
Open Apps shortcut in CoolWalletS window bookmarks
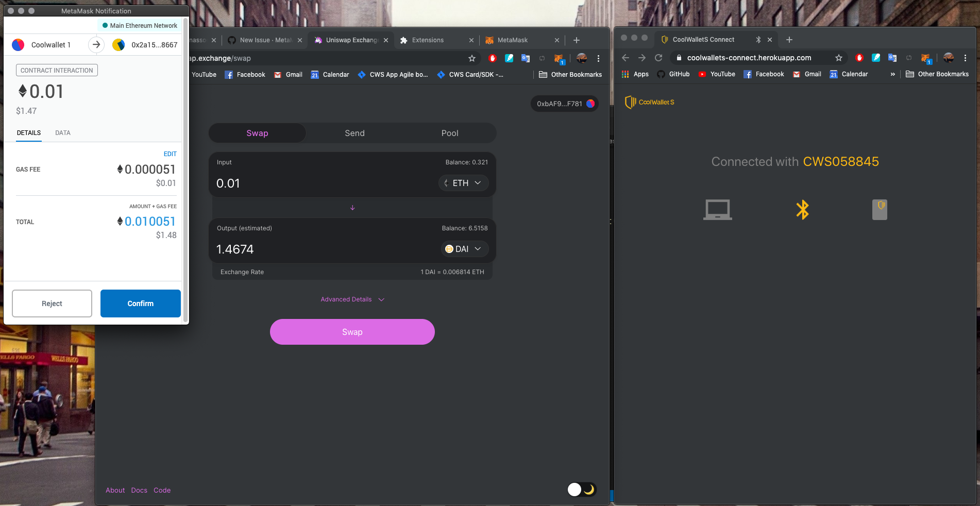pyautogui.click(x=635, y=74)
